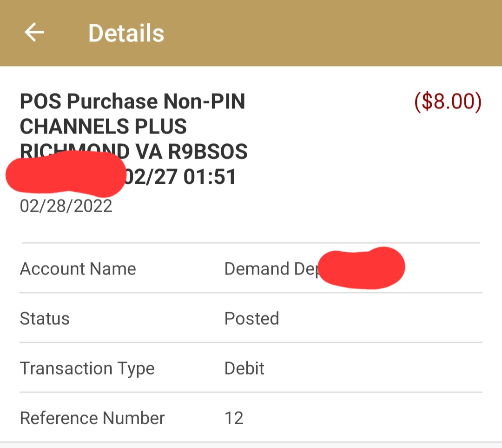The image size is (502, 448).
Task: Select the Posted status value
Action: coord(251,319)
